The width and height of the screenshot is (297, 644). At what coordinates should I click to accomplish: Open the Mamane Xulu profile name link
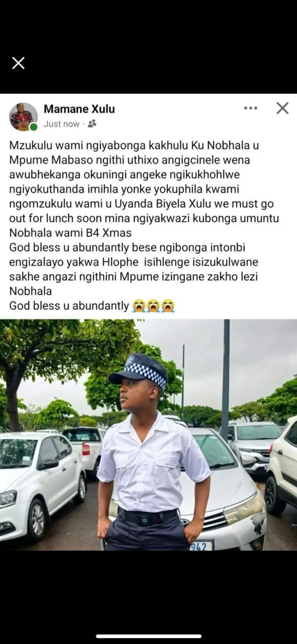click(79, 109)
